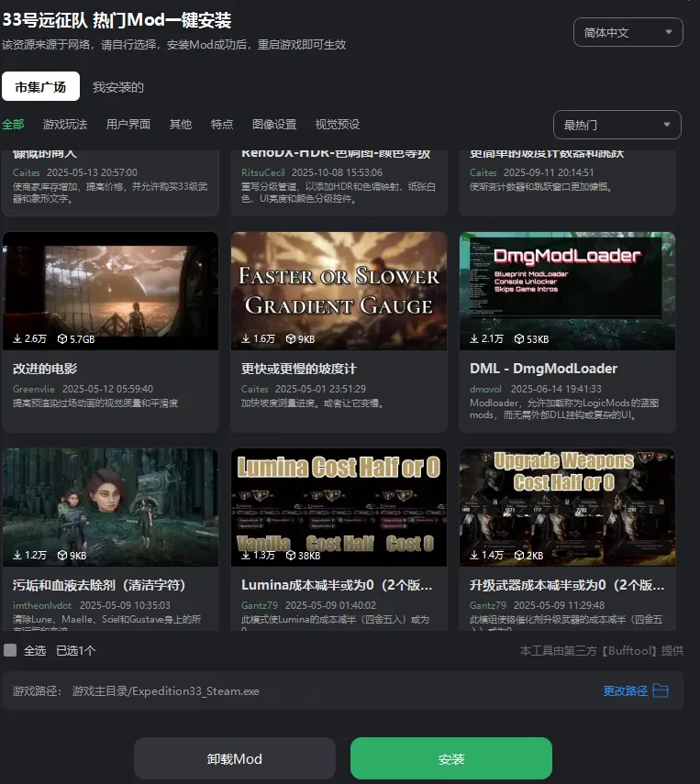Click the package size icon next to 9KB on the Gradient Gauge card

tap(291, 338)
